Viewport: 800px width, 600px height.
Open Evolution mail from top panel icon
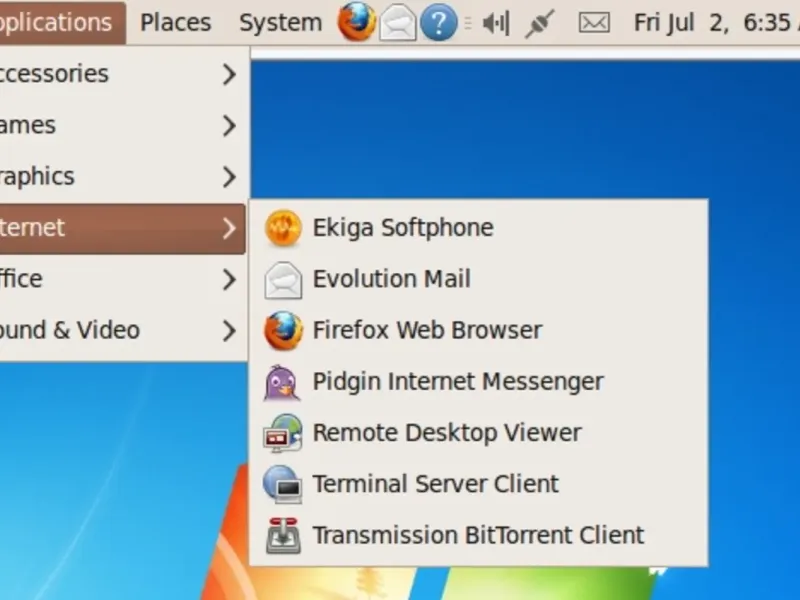397,22
